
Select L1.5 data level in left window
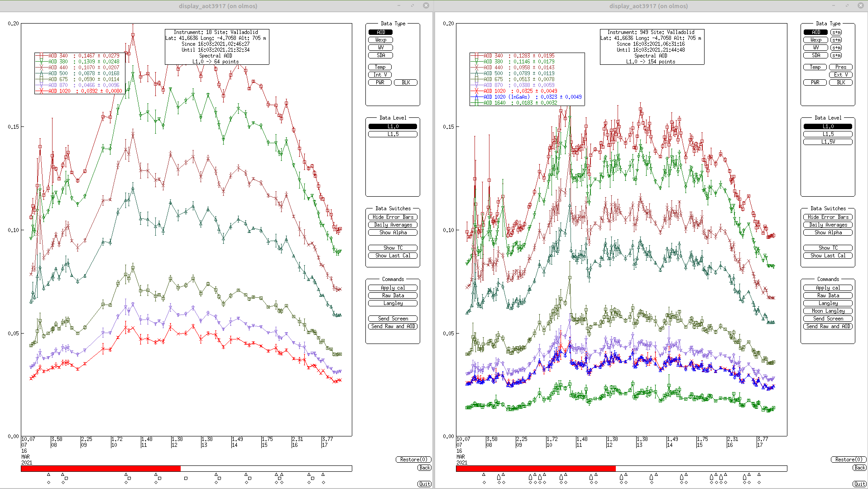pos(393,134)
